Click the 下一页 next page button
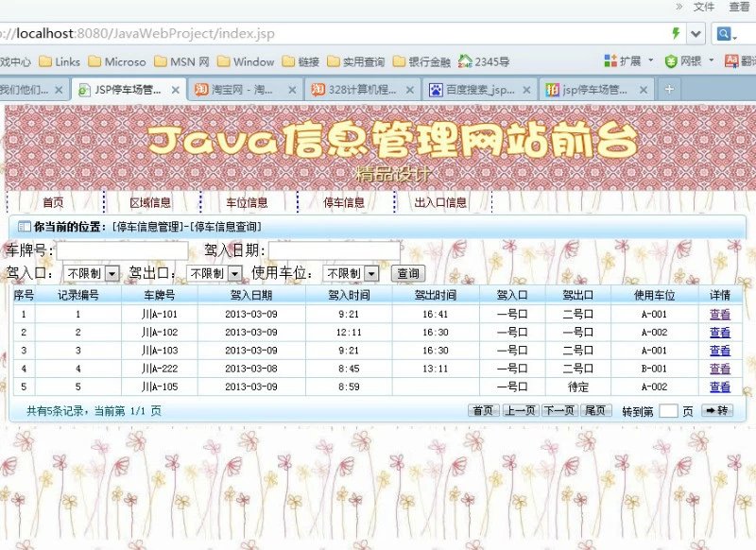This screenshot has width=756, height=550. coord(559,410)
